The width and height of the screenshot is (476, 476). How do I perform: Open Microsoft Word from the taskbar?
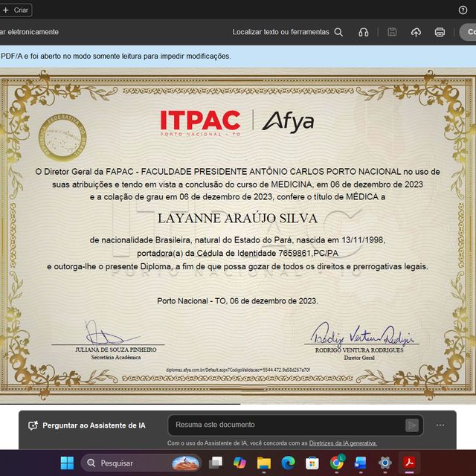click(360, 463)
